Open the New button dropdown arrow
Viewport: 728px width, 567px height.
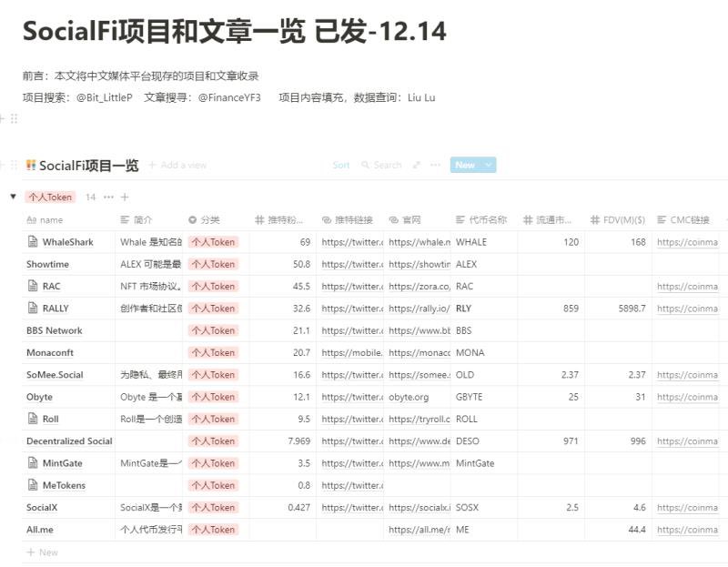pyautogui.click(x=488, y=165)
